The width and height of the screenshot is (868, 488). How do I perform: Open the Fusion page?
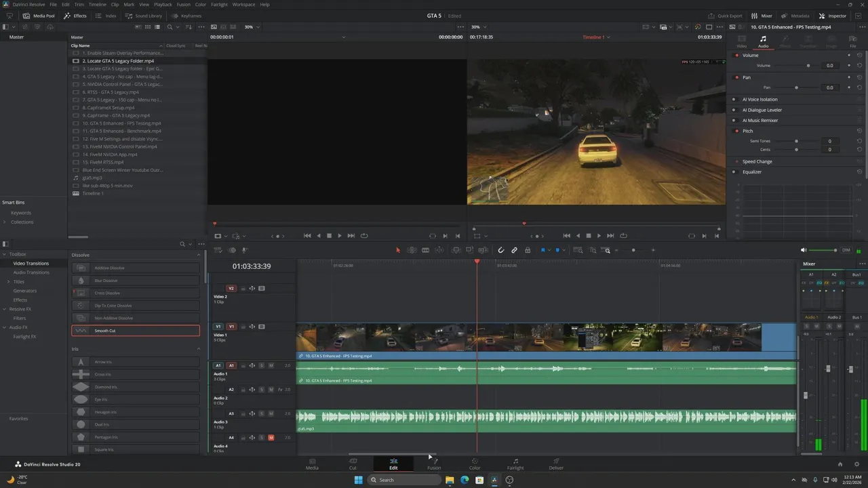click(434, 464)
